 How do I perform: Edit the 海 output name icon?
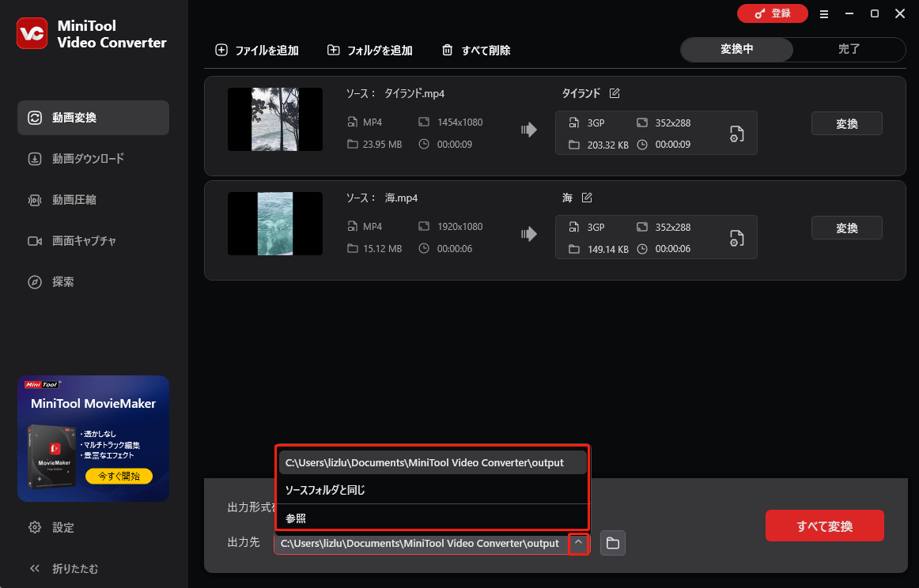(x=587, y=198)
